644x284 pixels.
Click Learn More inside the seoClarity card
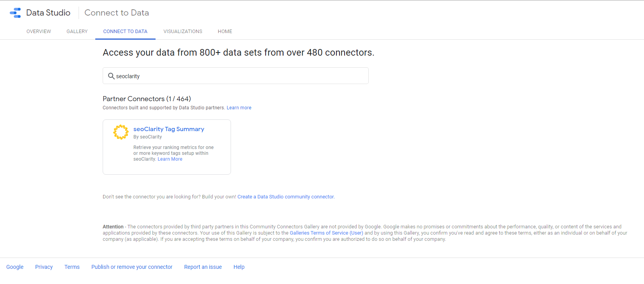[170, 159]
